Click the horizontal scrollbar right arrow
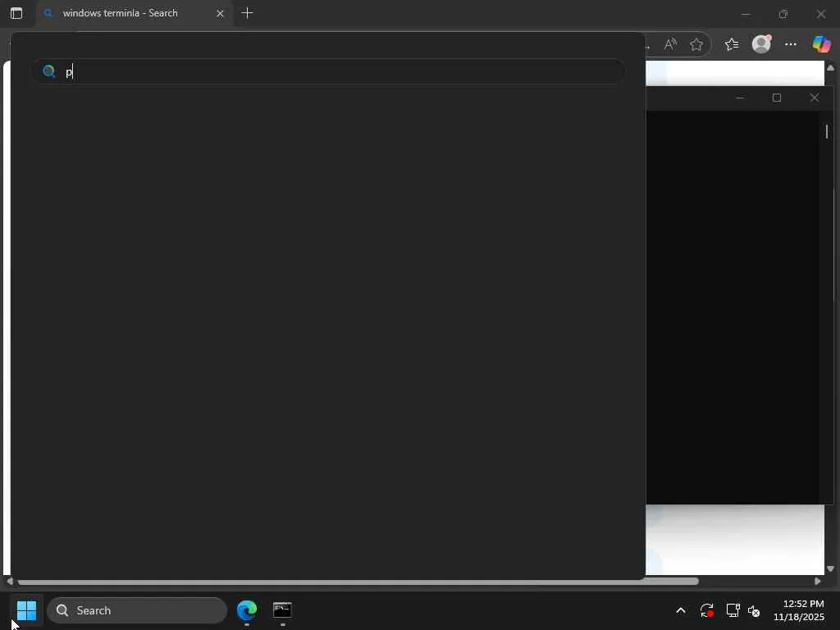840x630 pixels. coord(817,582)
